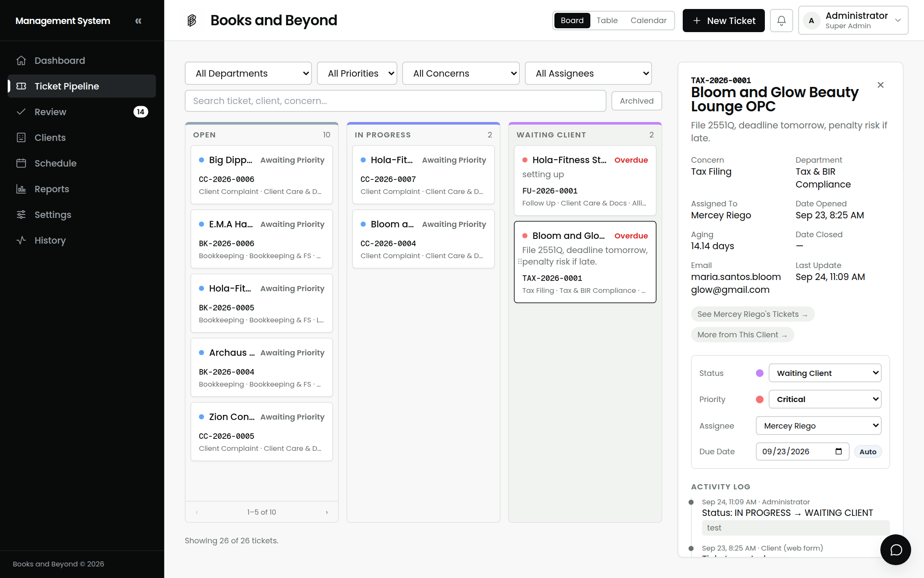Screen dimensions: 924x578
Task: Switch to the Calendar view
Action: pyautogui.click(x=649, y=20)
